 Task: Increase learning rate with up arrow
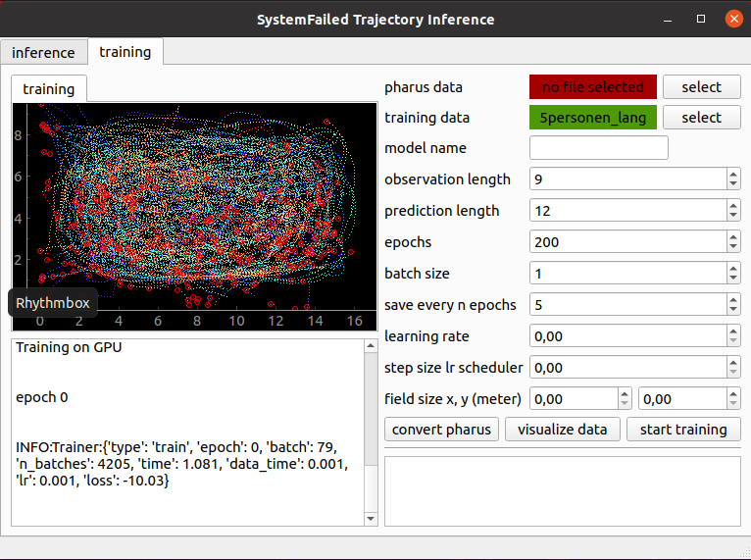pyautogui.click(x=733, y=331)
